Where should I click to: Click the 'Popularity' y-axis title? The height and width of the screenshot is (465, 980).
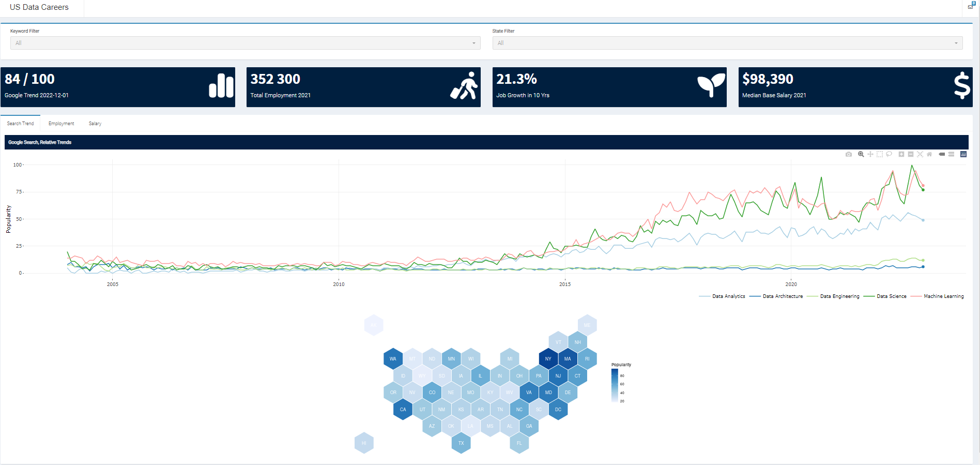click(8, 219)
